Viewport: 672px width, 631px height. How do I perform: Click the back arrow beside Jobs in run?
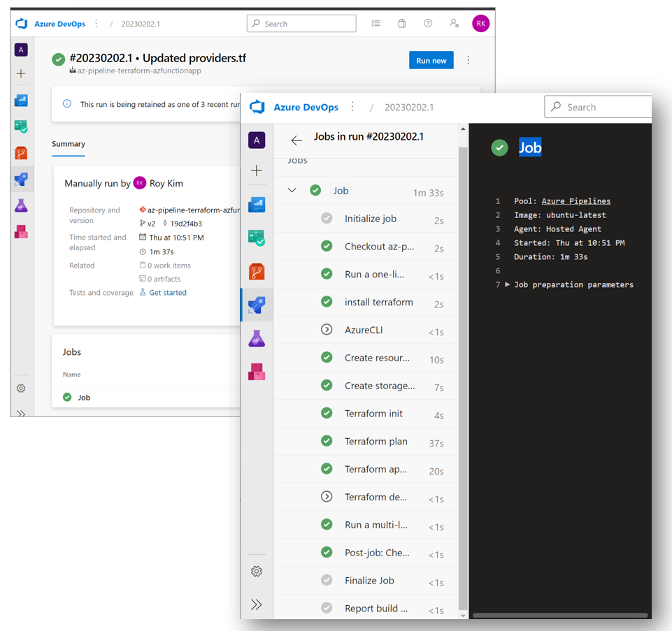[x=296, y=140]
